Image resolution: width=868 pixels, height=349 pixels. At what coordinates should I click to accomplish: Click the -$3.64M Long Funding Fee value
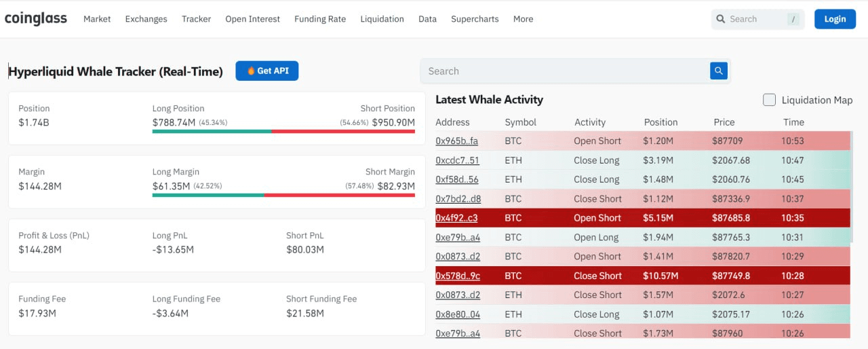coord(170,313)
